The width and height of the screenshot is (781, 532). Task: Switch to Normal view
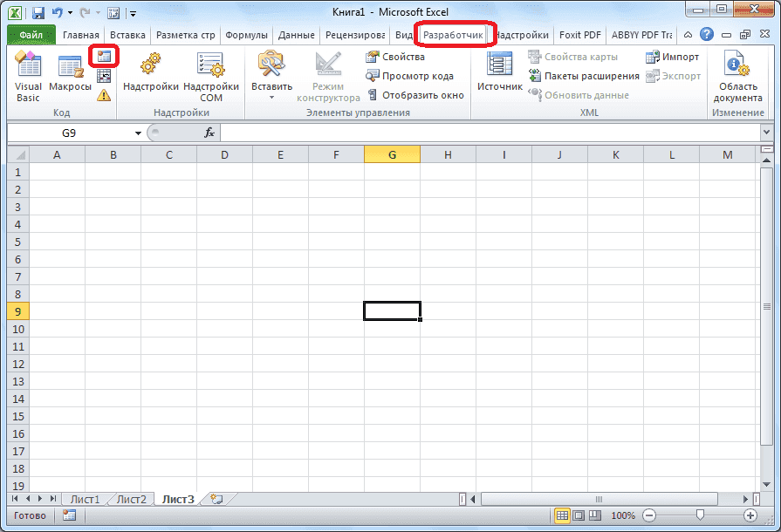(562, 515)
